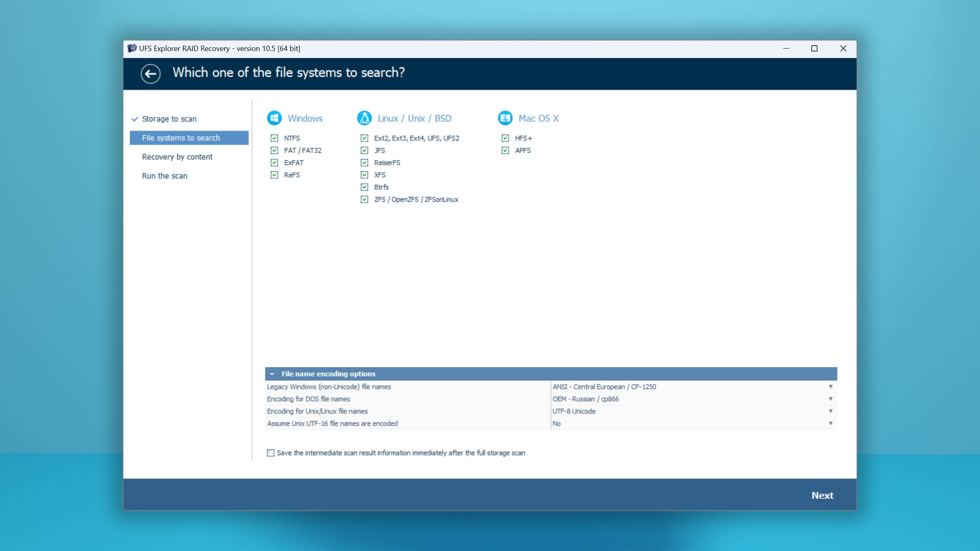Go to Storage to scan step
Viewport: 980px width, 551px height.
pos(169,119)
